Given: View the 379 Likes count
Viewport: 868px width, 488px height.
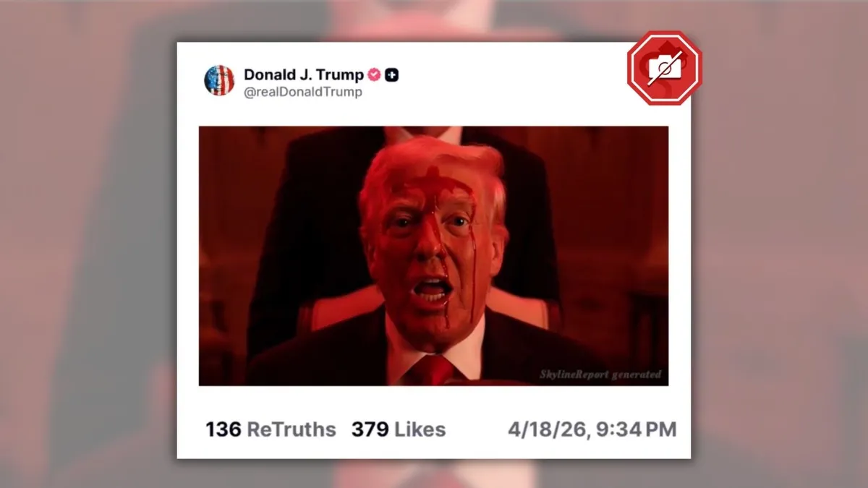Looking at the screenshot, I should point(399,429).
